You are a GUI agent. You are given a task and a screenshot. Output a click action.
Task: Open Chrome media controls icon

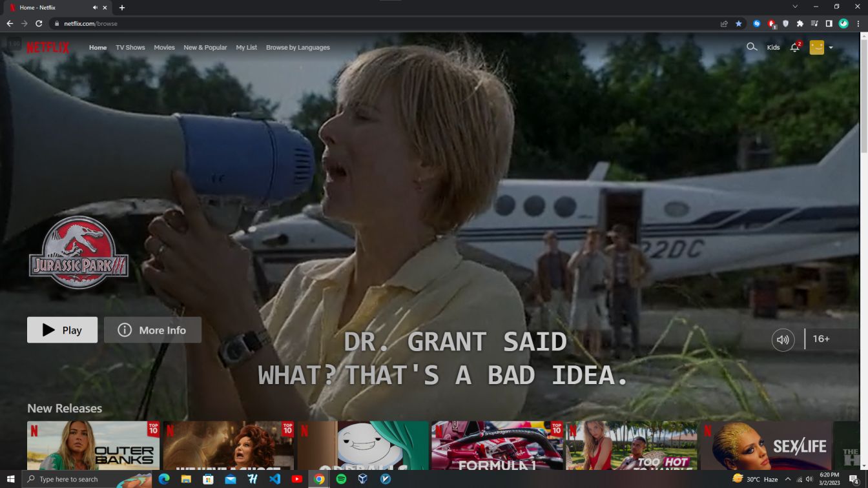[x=814, y=23]
